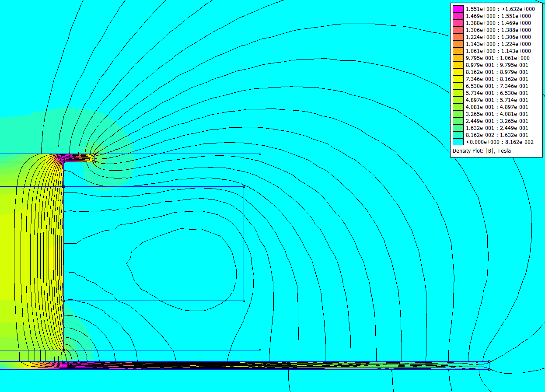Click the swatch beside 4.897e-001 : 5.714e-001
This screenshot has width=545, height=392.
tap(458, 100)
